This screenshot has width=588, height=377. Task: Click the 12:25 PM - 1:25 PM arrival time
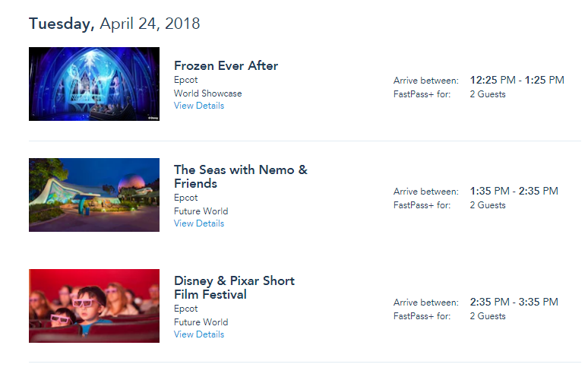517,81
